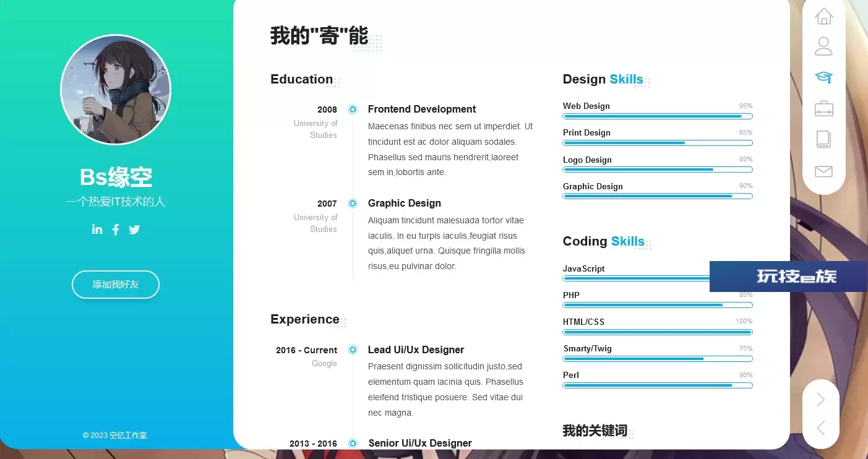The image size is (868, 459).
Task: Click the 'Coding Skills' heading
Action: pos(603,241)
